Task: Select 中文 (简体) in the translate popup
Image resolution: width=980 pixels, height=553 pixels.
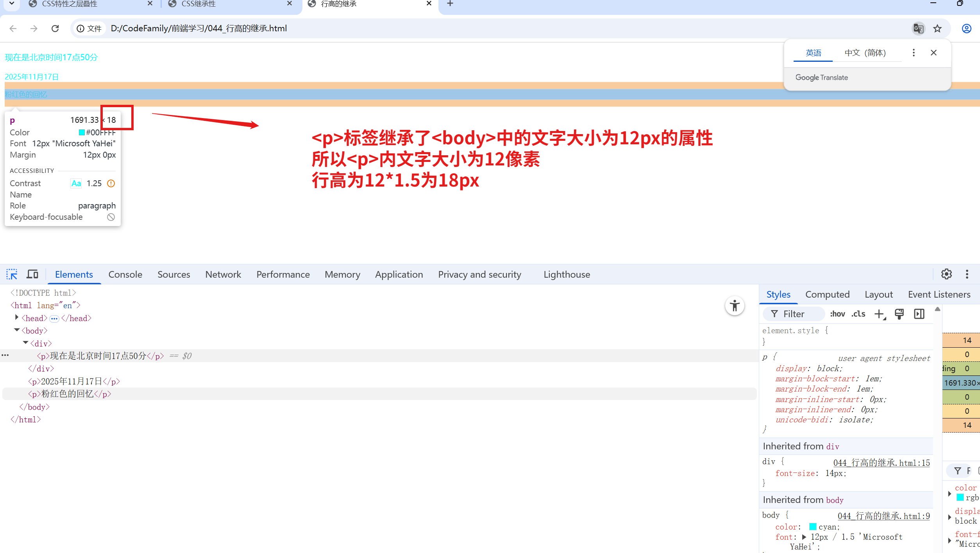Action: 865,53
